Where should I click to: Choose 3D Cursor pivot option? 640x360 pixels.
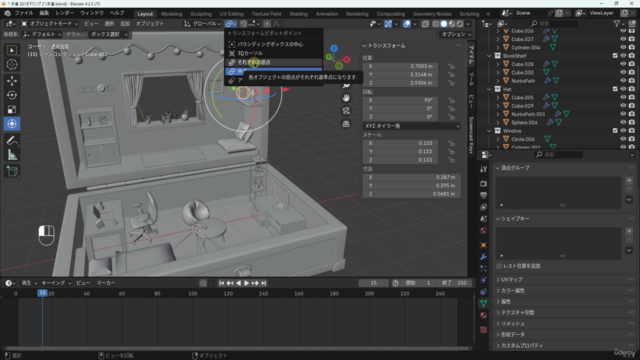coord(273,53)
